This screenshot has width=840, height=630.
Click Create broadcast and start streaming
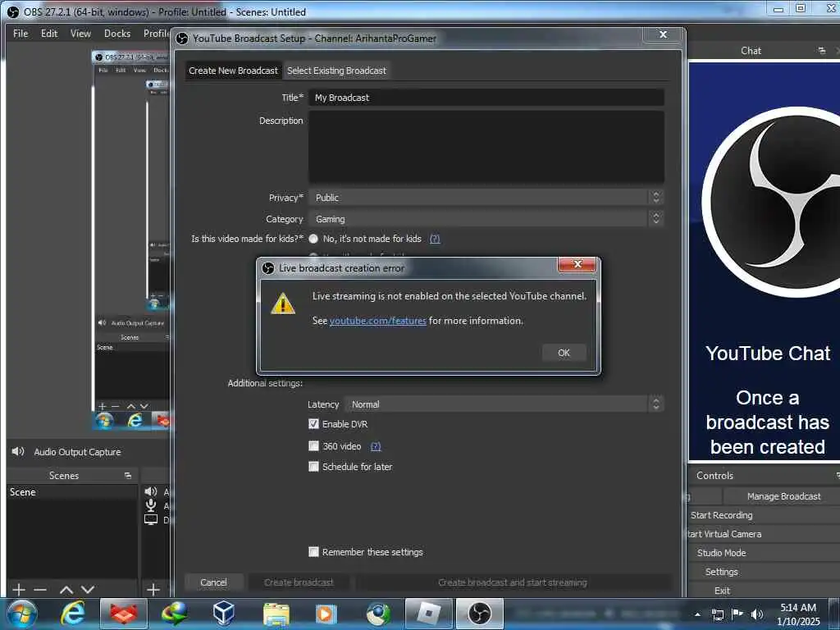pos(513,582)
